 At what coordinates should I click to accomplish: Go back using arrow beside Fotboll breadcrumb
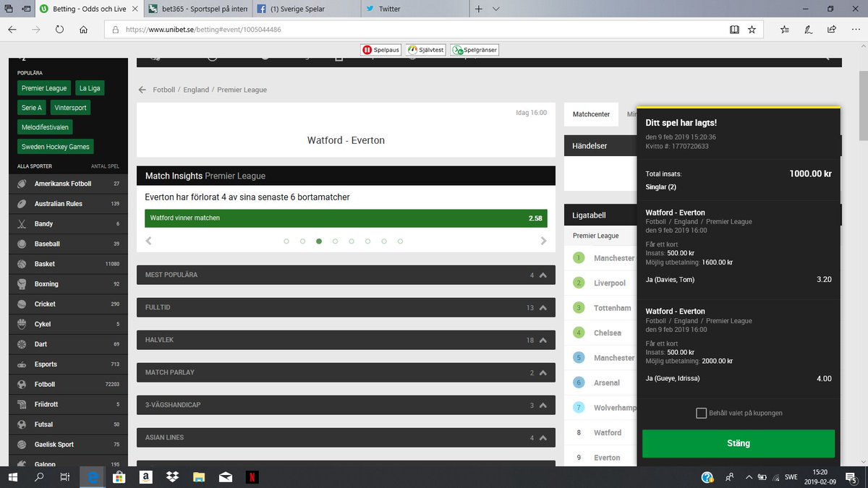pos(142,90)
